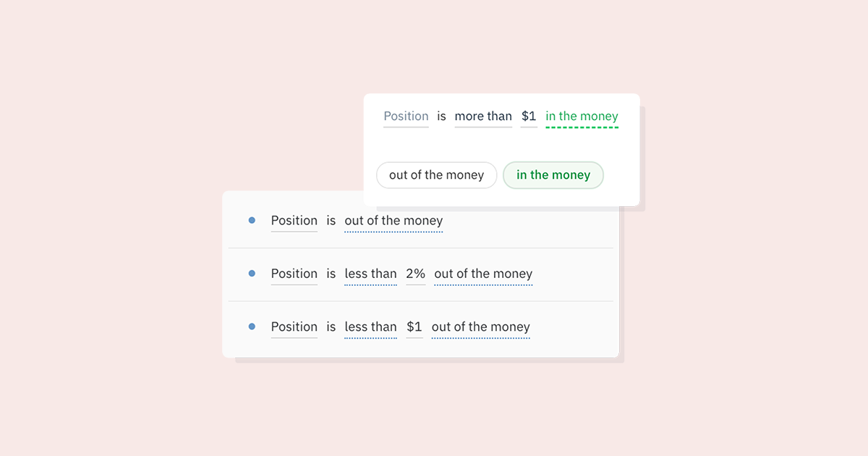Choose the 'out of the money' pill option

tap(436, 175)
